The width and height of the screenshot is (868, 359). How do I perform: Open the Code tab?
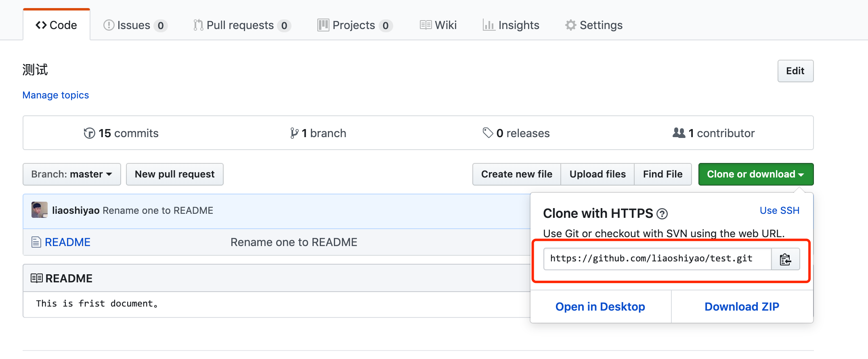coord(57,25)
